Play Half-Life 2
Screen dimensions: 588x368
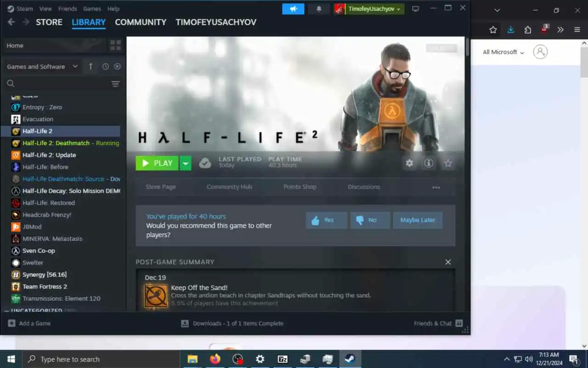coord(157,163)
